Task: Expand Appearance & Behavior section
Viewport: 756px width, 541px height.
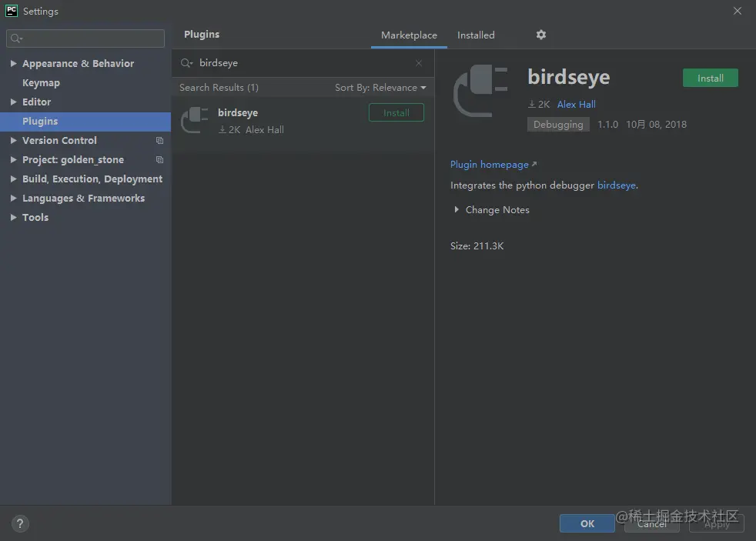Action: 14,63
